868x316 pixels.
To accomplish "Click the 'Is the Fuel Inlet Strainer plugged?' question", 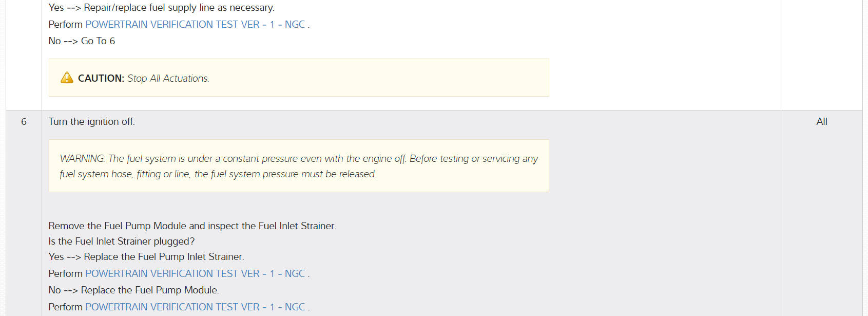I will (122, 241).
